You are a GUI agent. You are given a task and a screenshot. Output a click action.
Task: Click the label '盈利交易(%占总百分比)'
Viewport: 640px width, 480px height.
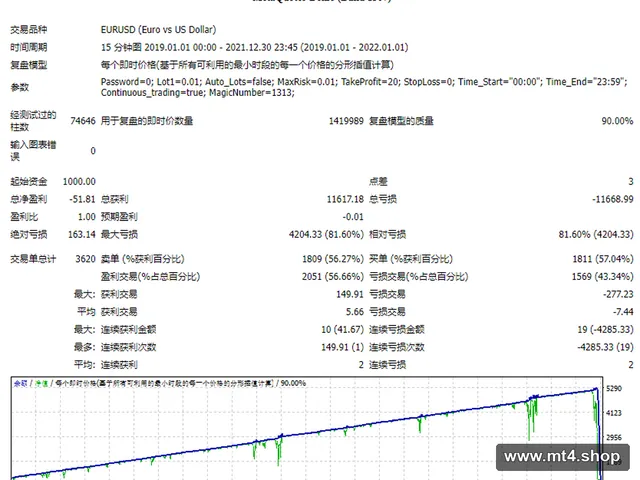[150, 277]
